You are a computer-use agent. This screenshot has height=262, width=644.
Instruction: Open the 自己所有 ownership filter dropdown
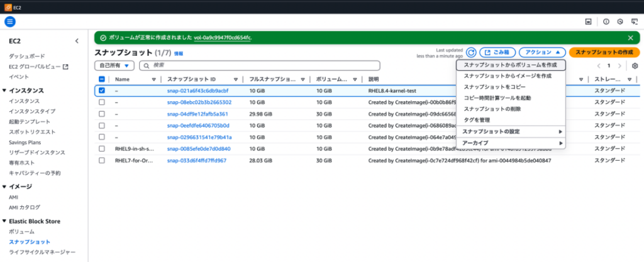pyautogui.click(x=114, y=65)
